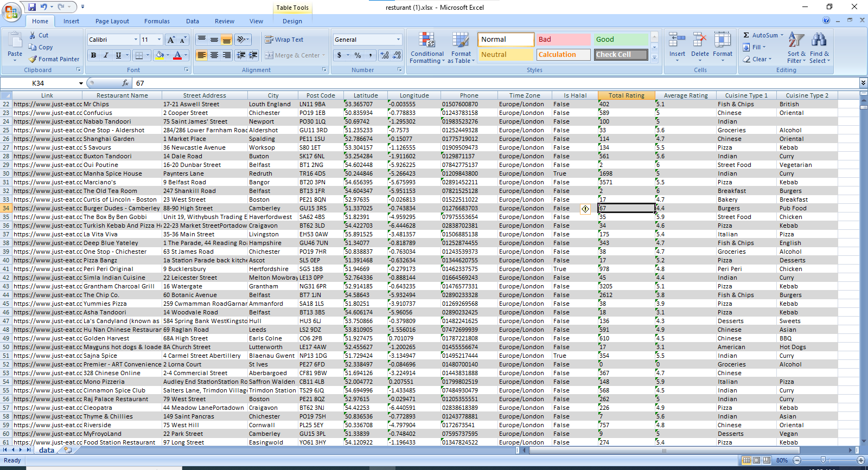Open the Review ribbon tab
Screen dimensions: 868x470
(x=225, y=21)
